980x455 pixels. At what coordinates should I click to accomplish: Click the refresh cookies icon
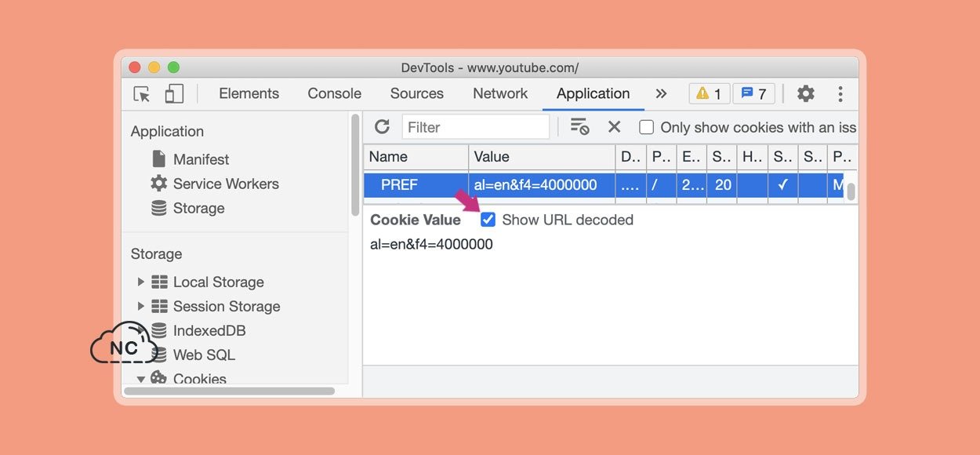[382, 126]
